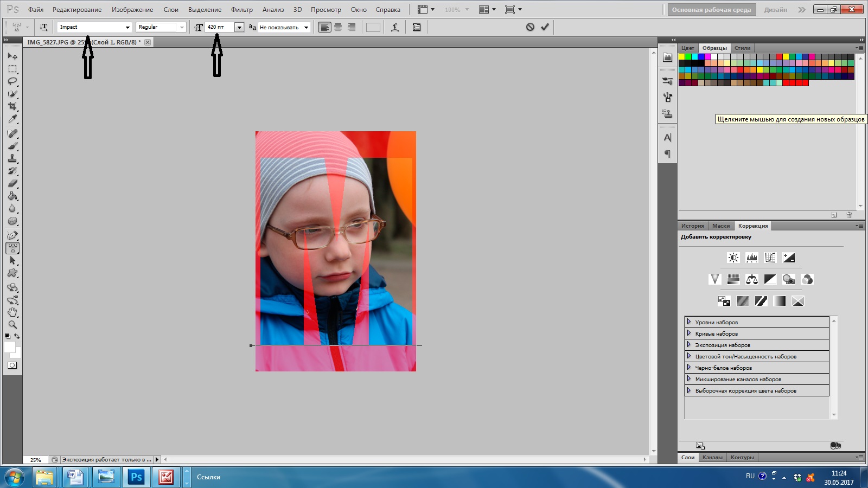Image resolution: width=868 pixels, height=488 pixels.
Task: Select the Custom Shape tool
Action: click(x=12, y=273)
